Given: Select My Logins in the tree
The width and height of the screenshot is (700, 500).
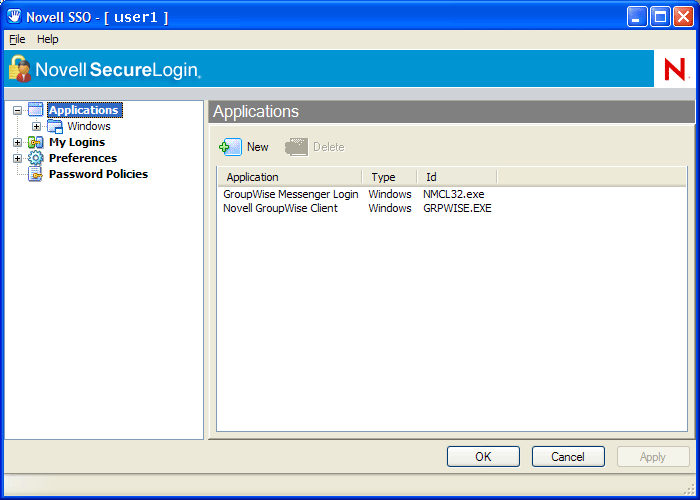Looking at the screenshot, I should tap(77, 142).
